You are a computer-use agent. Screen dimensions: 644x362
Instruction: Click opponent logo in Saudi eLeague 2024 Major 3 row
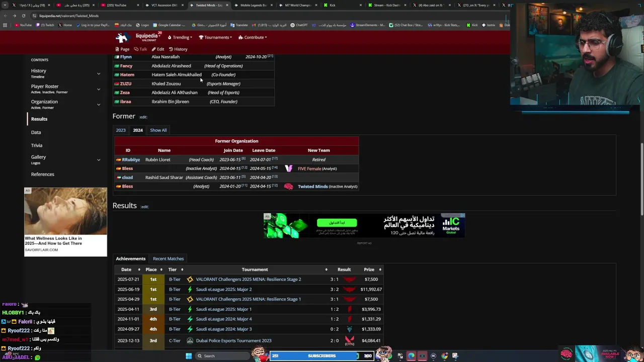tap(349, 329)
